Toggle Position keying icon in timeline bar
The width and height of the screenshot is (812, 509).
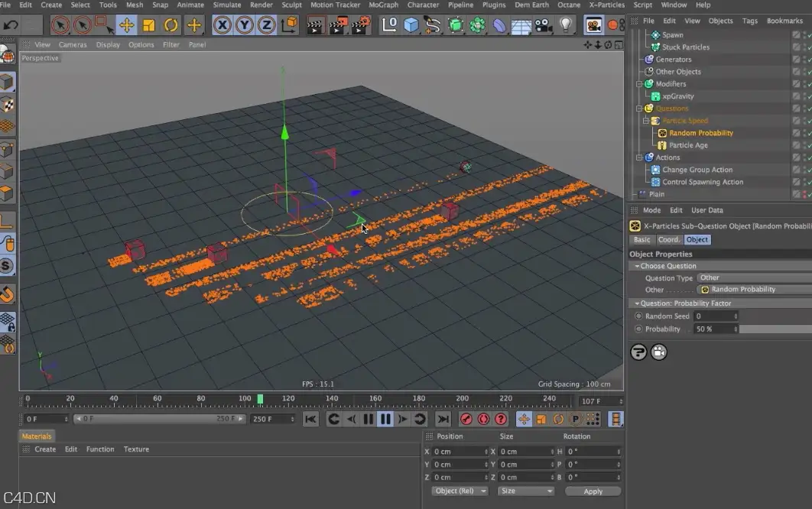524,419
